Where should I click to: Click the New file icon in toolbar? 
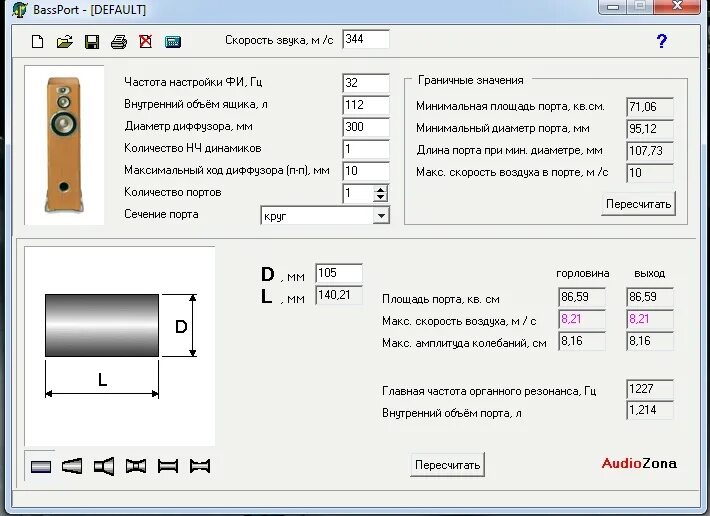tap(38, 42)
